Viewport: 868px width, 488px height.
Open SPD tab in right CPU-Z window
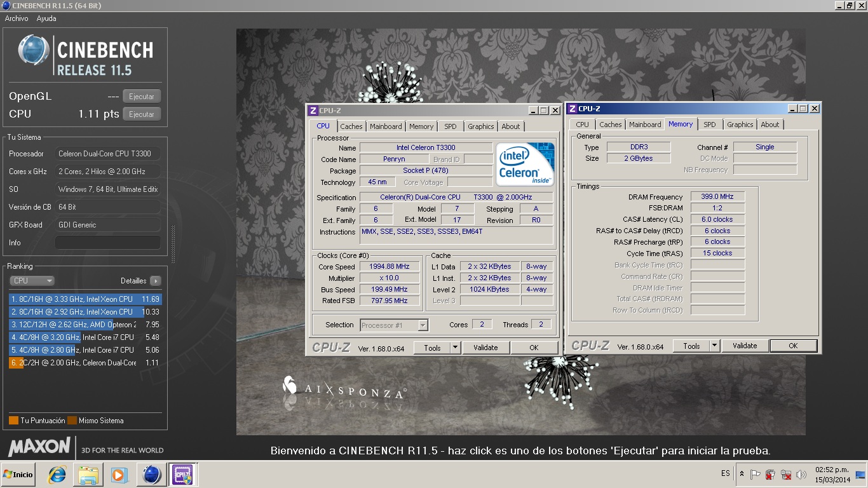click(x=710, y=125)
